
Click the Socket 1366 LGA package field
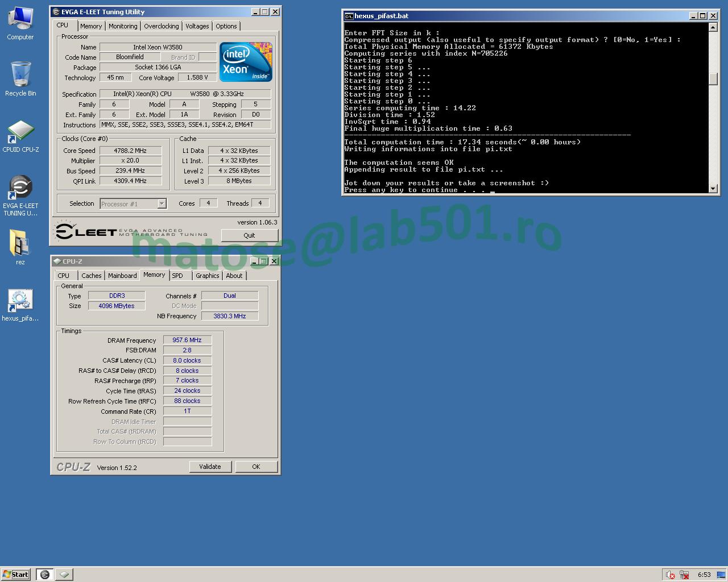tap(158, 67)
